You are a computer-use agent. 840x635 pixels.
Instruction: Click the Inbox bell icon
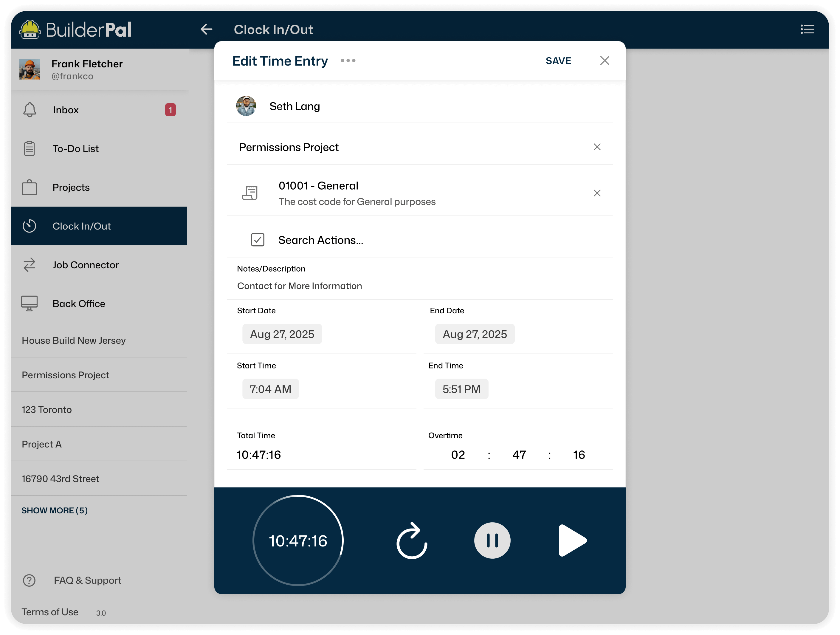point(30,110)
